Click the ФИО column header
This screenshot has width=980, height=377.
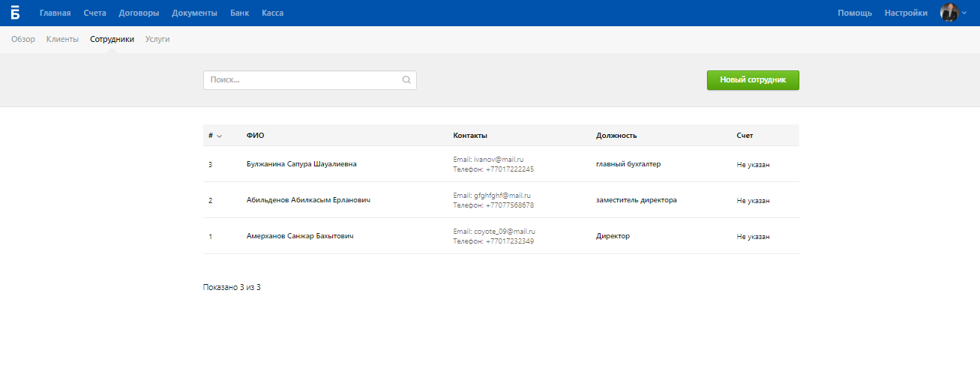(255, 136)
